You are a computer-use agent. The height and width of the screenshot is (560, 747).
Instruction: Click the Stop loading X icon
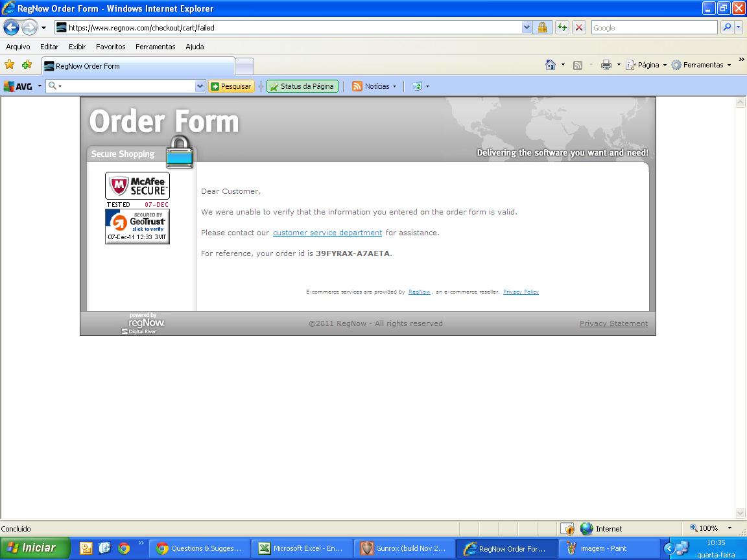tap(579, 27)
